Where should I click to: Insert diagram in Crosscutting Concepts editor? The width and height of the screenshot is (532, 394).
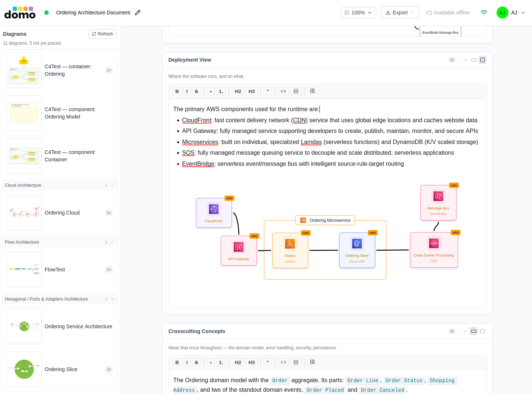[312, 362]
